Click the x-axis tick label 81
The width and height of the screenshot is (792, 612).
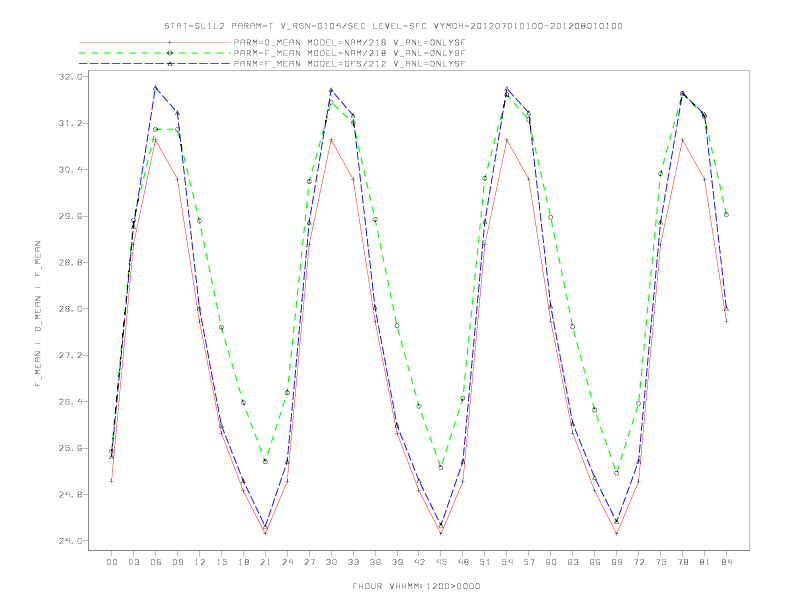tap(705, 562)
